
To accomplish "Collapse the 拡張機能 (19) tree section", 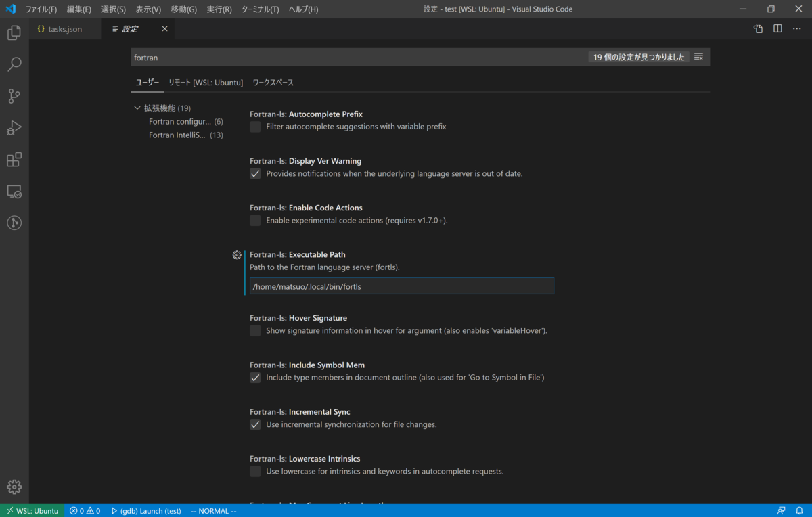I will coord(137,108).
